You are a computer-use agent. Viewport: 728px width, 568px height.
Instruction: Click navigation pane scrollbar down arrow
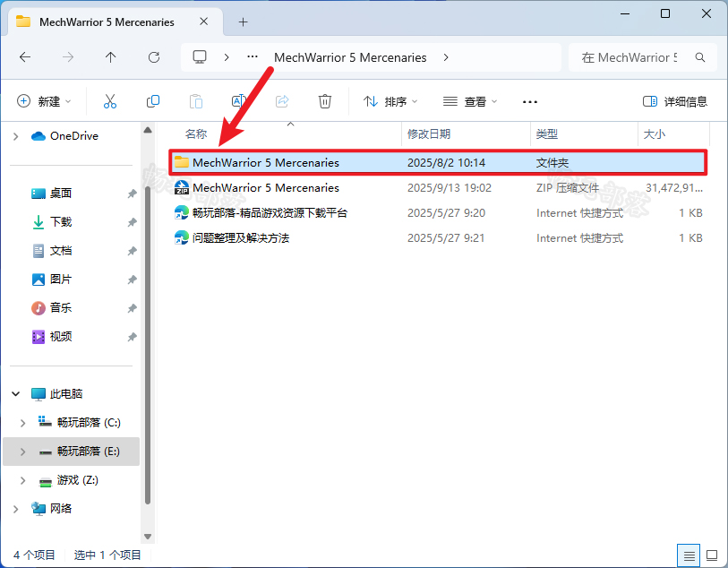pyautogui.click(x=148, y=537)
